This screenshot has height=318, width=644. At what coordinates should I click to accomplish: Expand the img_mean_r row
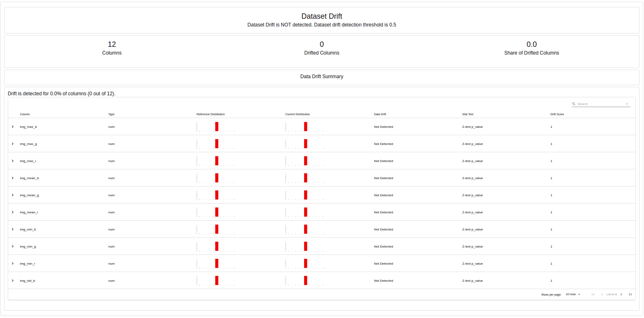point(13,212)
